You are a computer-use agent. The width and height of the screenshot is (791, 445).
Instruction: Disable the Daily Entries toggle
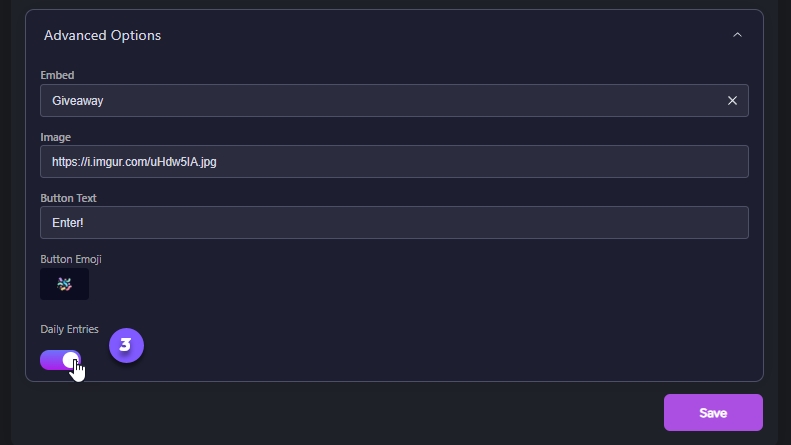(x=60, y=360)
